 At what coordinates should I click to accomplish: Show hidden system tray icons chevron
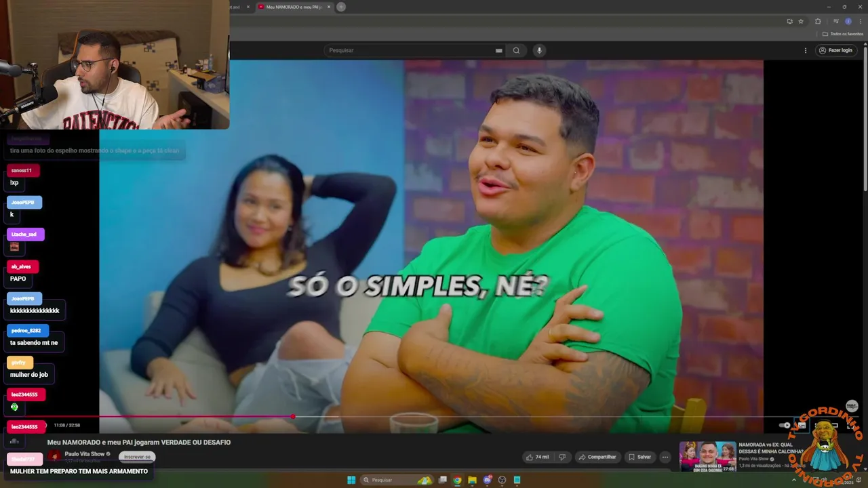794,480
